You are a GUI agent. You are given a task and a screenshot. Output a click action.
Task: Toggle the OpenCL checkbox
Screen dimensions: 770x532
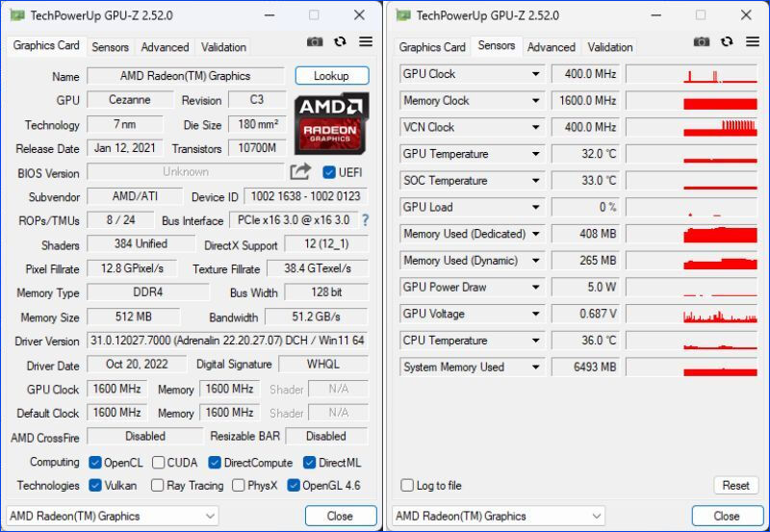pyautogui.click(x=95, y=463)
